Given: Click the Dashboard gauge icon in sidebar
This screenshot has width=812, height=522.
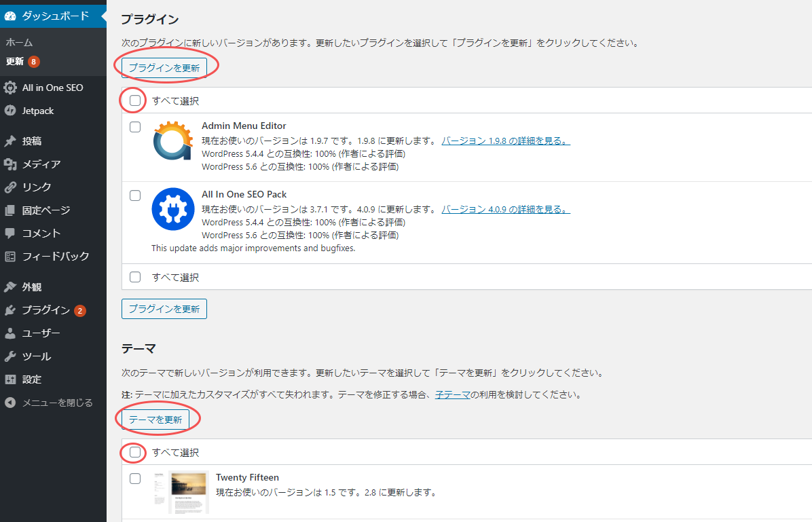Looking at the screenshot, I should click(x=10, y=16).
